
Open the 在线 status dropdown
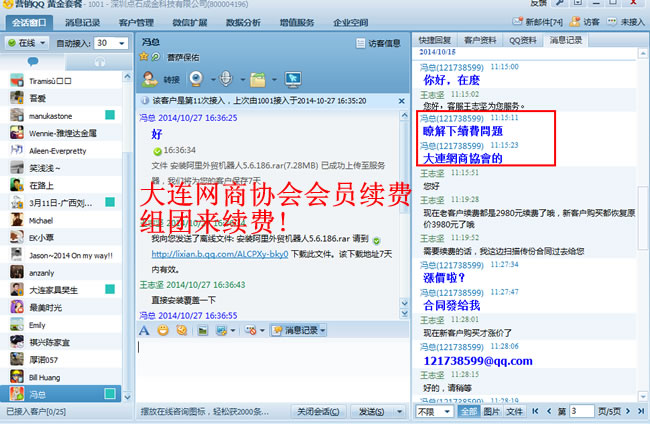coord(27,43)
